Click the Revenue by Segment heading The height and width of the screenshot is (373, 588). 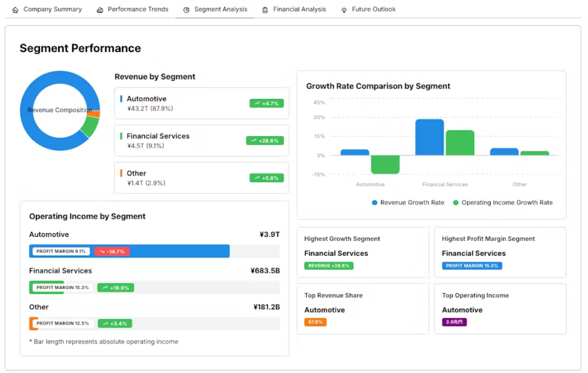[155, 77]
